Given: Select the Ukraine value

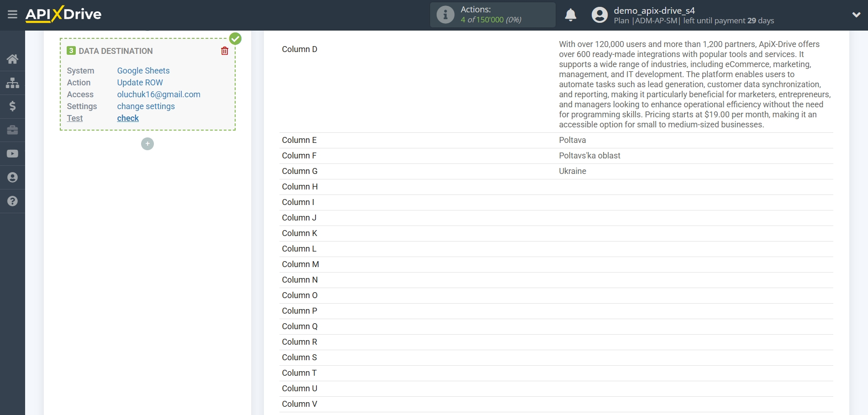Looking at the screenshot, I should pos(573,171).
